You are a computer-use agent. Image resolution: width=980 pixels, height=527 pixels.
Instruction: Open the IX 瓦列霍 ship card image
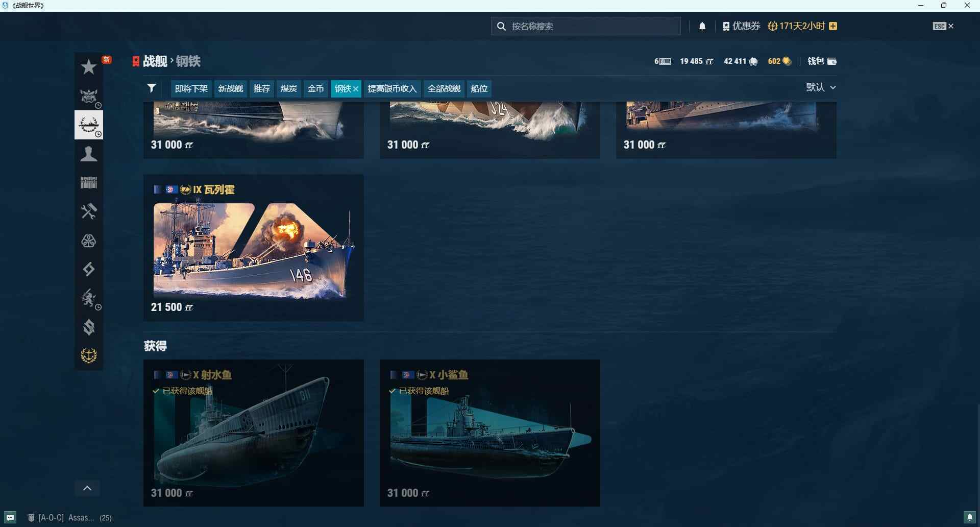click(x=254, y=250)
